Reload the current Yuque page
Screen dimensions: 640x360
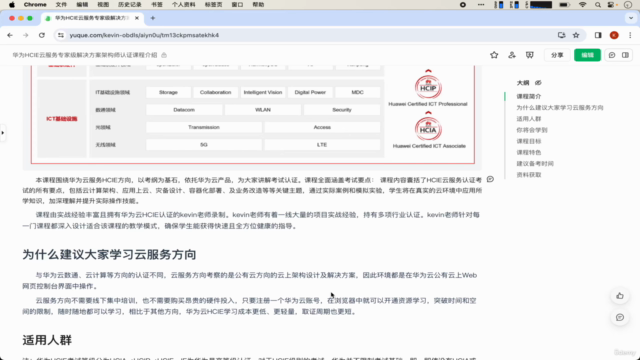[42, 36]
